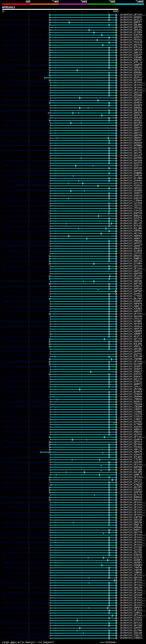Image resolution: width=146 pixels, height=644 pixels.
Task: Go to hit UniRef100_Q45NN1
Action: (131, 146)
